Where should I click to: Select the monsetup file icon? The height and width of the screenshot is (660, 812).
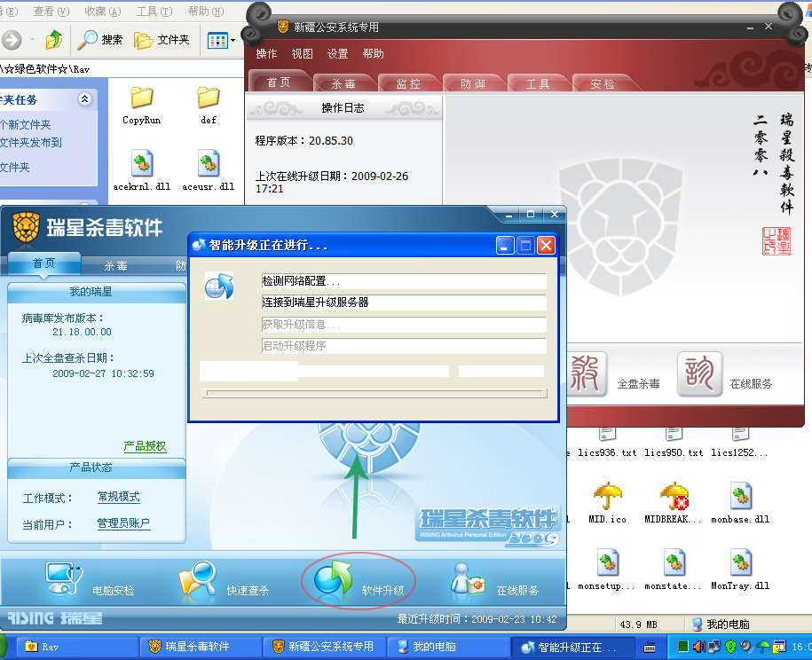pyautogui.click(x=607, y=562)
